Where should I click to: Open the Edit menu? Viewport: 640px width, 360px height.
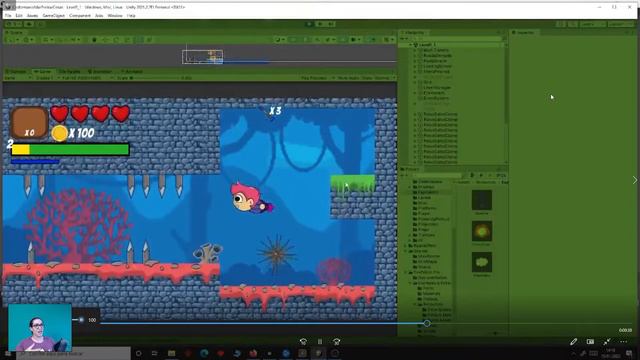pyautogui.click(x=19, y=16)
